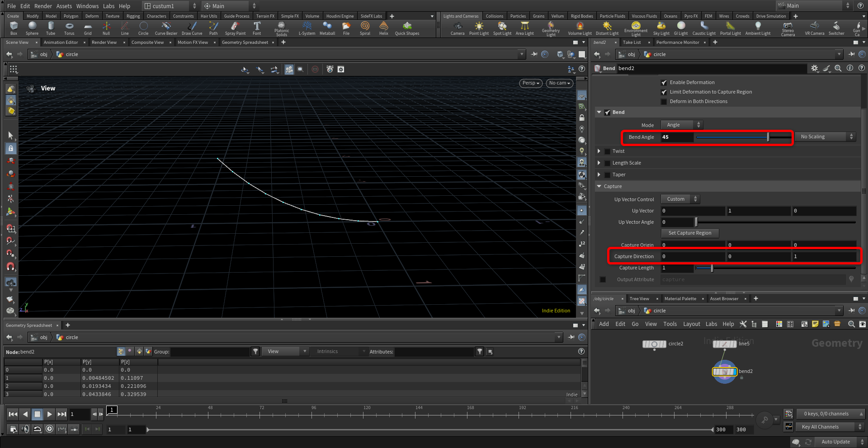Click the Torus shelf tool
Screen dimensions: 868x448
pyautogui.click(x=69, y=28)
